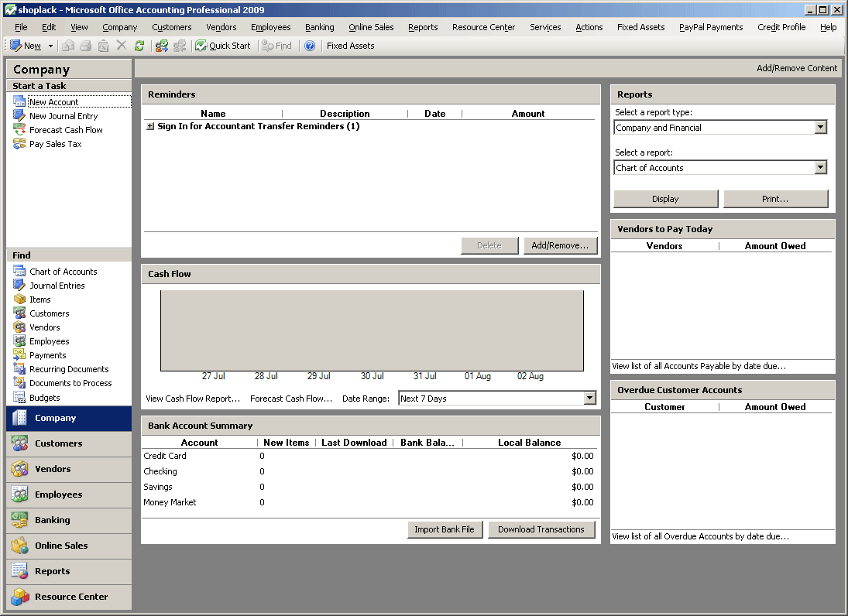Select the Money Market bank account row
The image size is (848, 616).
coord(369,502)
